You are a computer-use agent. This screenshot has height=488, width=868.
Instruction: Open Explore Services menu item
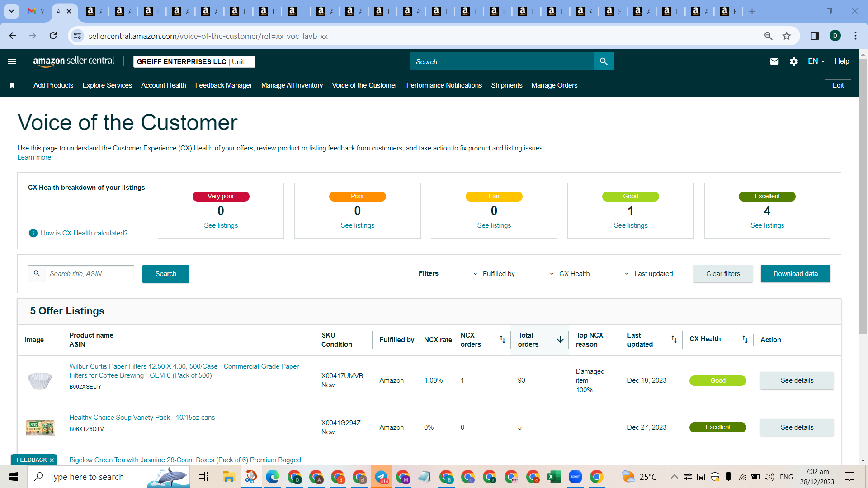(x=107, y=85)
